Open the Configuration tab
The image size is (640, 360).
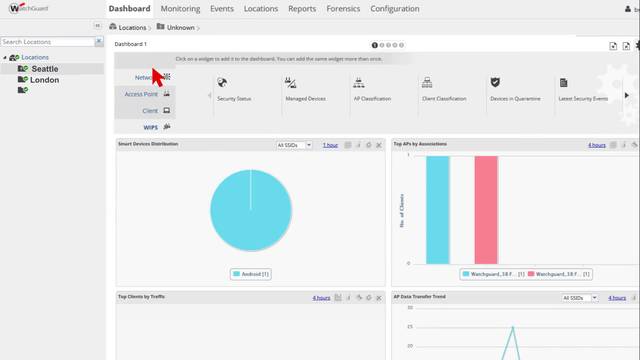click(395, 9)
